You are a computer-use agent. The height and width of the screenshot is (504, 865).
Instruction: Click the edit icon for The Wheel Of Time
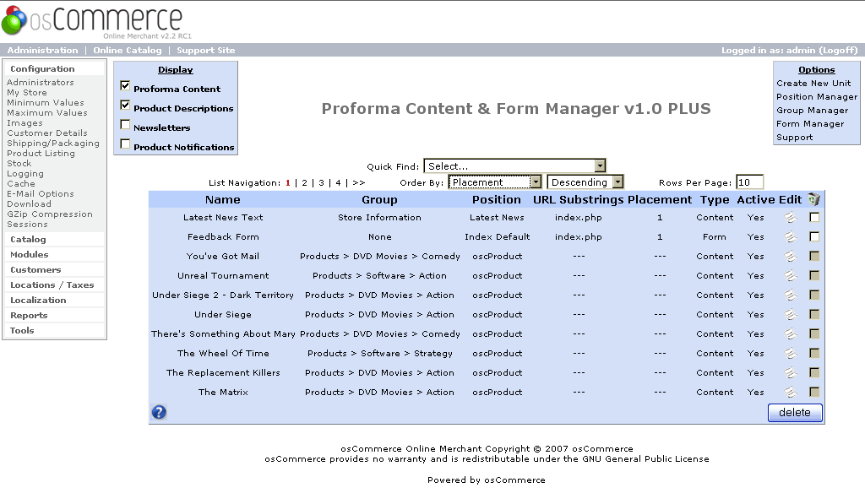791,354
